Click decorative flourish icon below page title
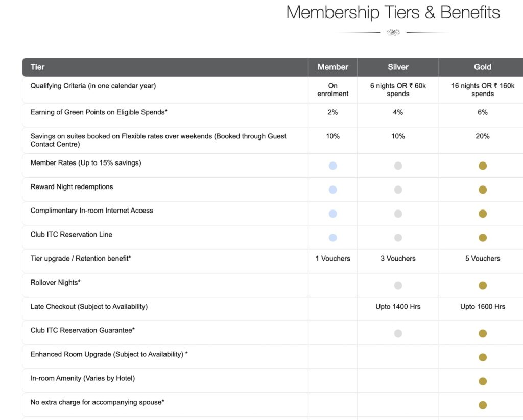This screenshot has width=523, height=420. (x=393, y=32)
